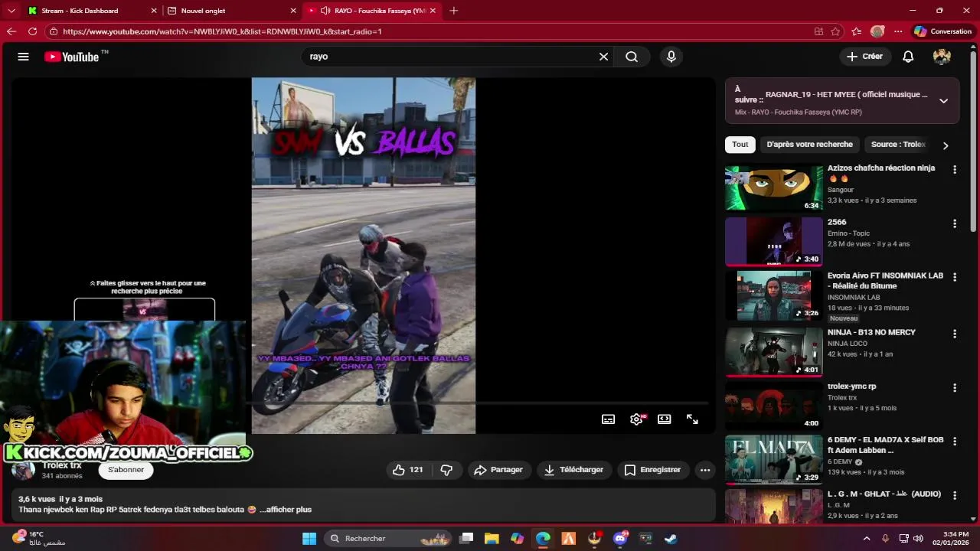Image resolution: width=980 pixels, height=551 pixels.
Task: Clear the 'rayo' search text
Action: click(603, 57)
